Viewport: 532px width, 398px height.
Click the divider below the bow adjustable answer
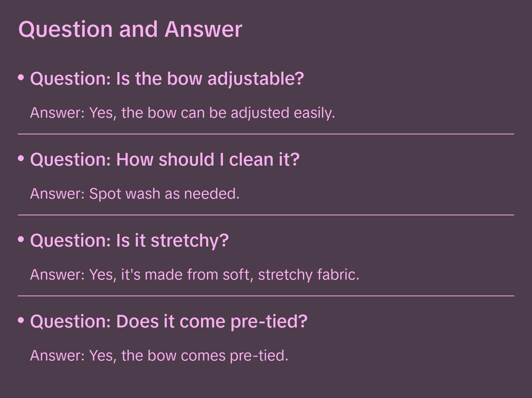tap(266, 134)
